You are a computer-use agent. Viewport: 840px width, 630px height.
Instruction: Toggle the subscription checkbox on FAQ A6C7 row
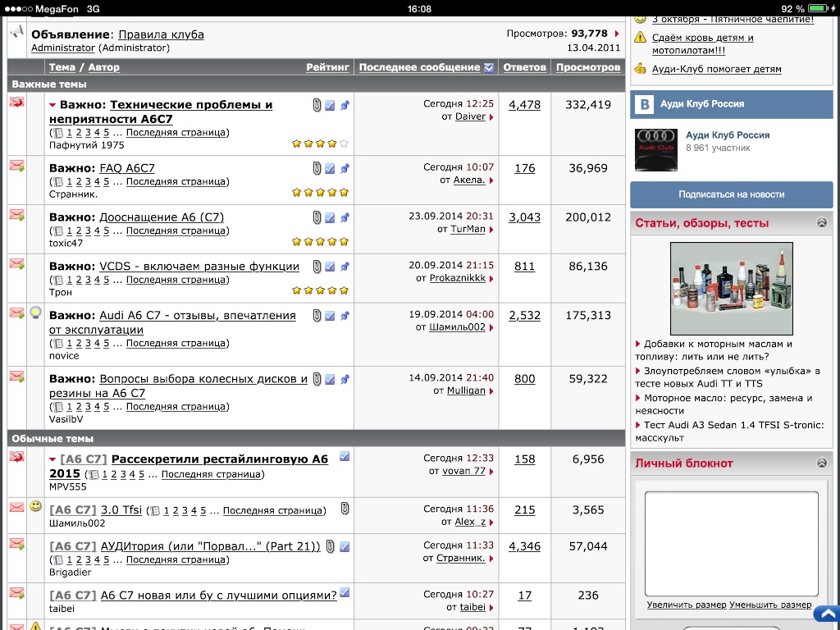pyautogui.click(x=330, y=169)
